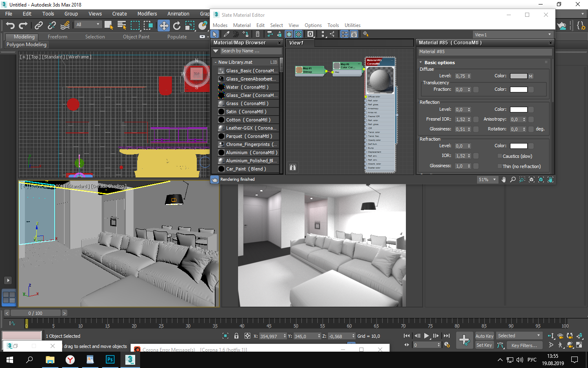Open the Slate Material menu
The width and height of the screenshot is (588, 368).
point(242,25)
